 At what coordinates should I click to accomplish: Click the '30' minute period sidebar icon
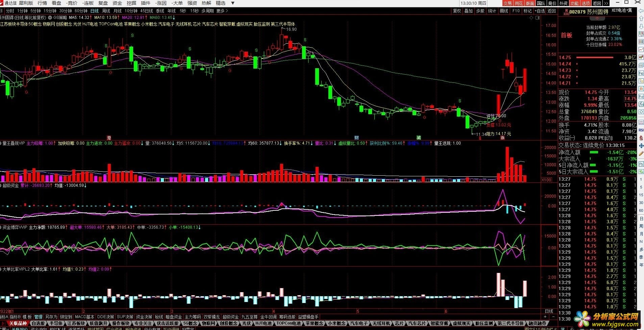(x=641, y=203)
